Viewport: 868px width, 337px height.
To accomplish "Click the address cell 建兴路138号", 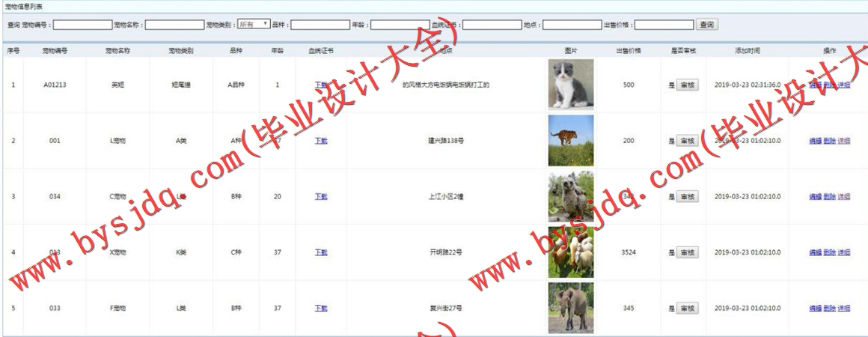I will click(446, 141).
